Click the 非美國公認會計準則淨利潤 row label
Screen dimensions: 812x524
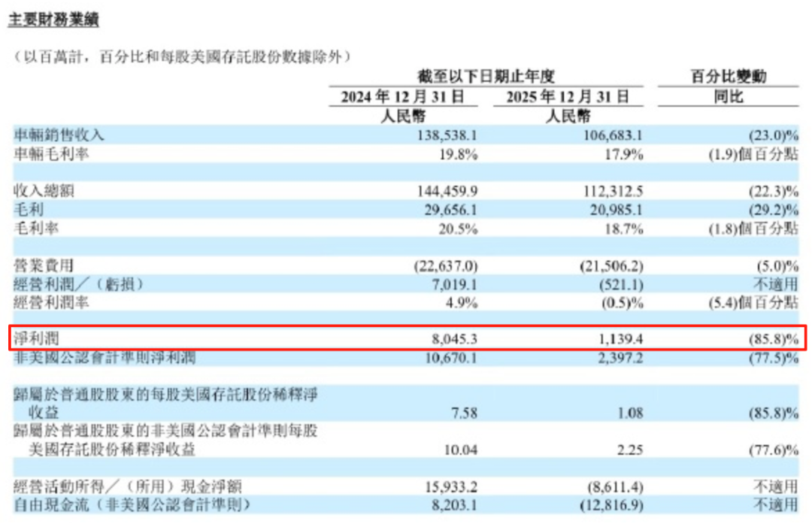point(105,359)
